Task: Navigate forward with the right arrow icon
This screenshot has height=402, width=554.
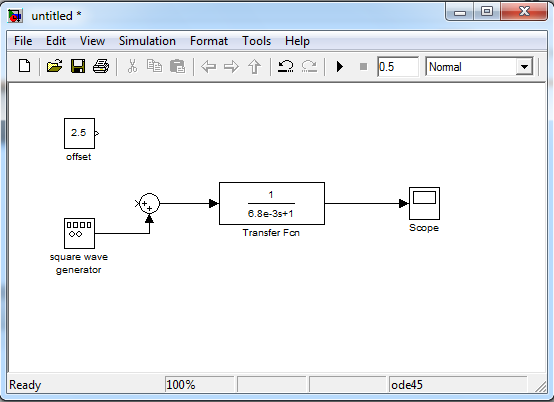Action: click(x=231, y=66)
